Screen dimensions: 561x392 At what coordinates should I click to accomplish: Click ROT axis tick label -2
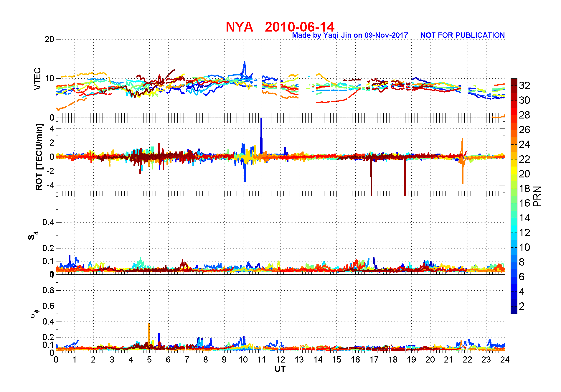click(x=50, y=171)
